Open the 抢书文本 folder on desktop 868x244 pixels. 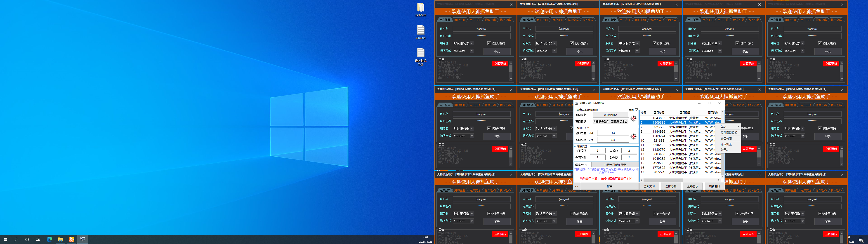tap(420, 9)
